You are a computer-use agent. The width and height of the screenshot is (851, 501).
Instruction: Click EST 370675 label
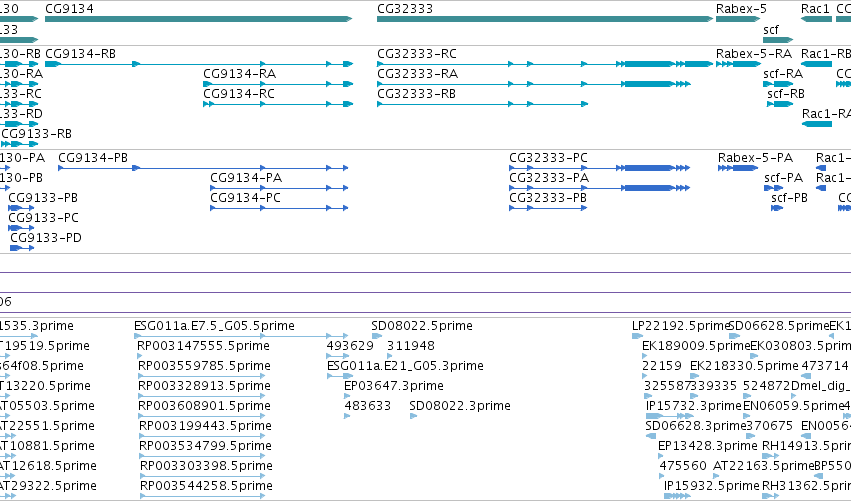[x=769, y=426]
